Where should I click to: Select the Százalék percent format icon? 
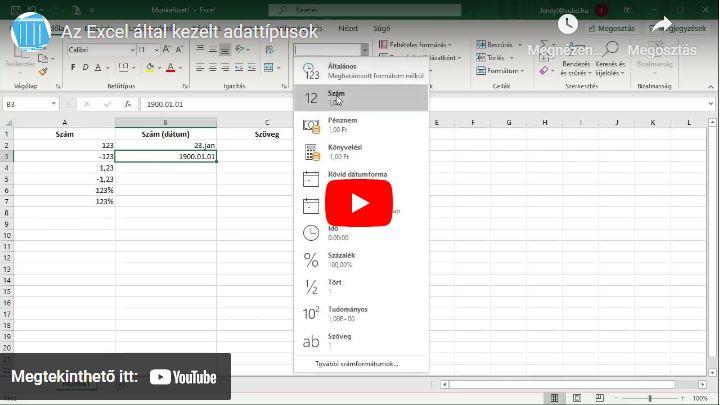pyautogui.click(x=311, y=260)
